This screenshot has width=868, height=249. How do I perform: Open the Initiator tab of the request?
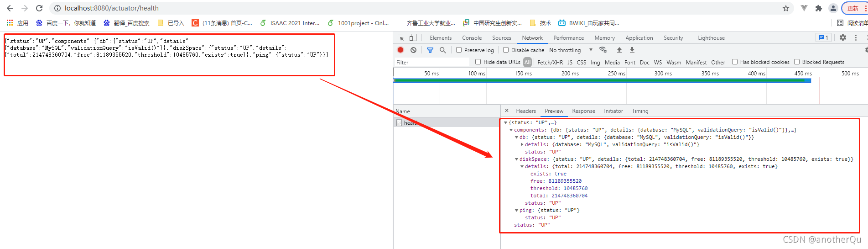[x=613, y=111]
